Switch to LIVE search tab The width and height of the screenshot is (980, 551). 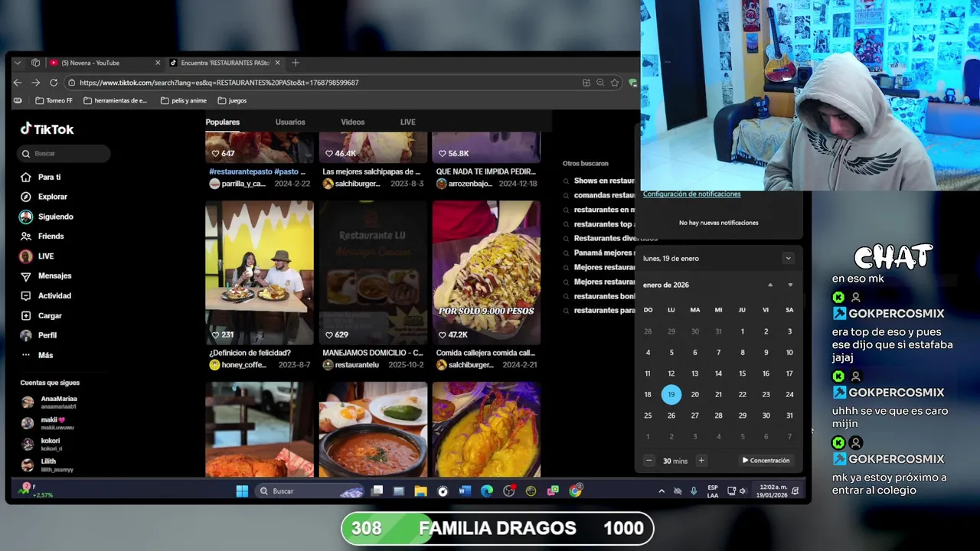[407, 122]
